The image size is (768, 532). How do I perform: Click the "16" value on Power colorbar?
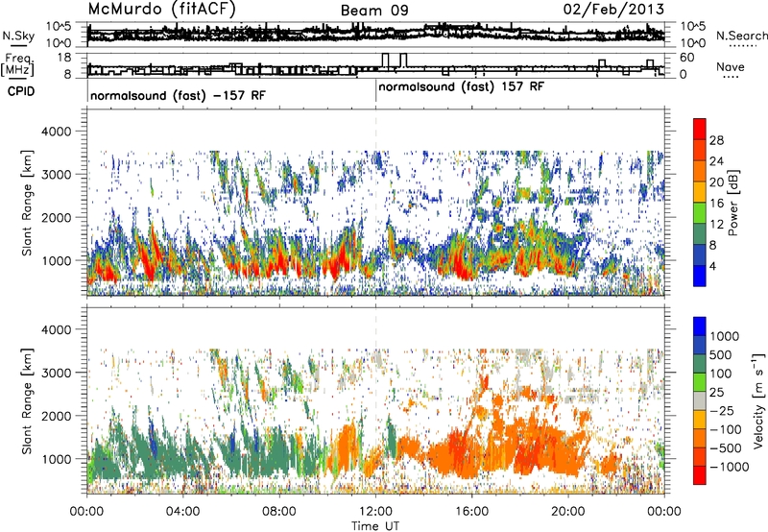716,204
